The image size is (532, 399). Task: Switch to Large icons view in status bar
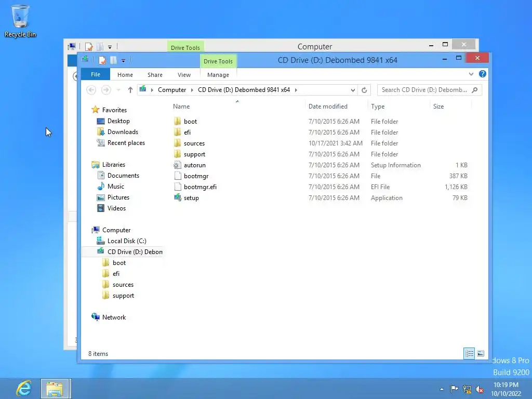pos(481,353)
